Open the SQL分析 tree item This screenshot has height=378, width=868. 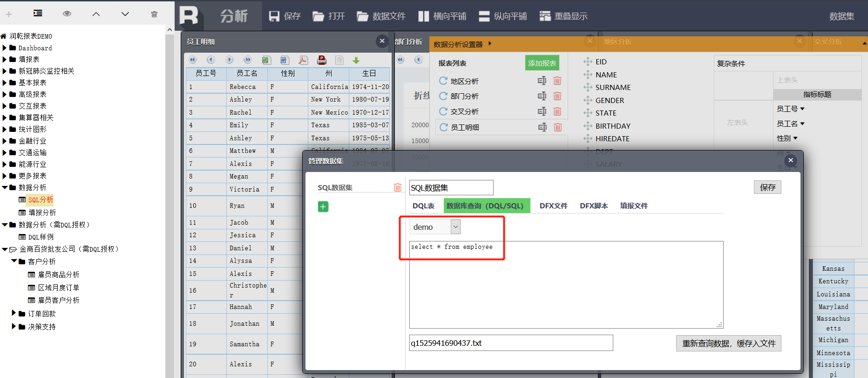[x=41, y=199]
